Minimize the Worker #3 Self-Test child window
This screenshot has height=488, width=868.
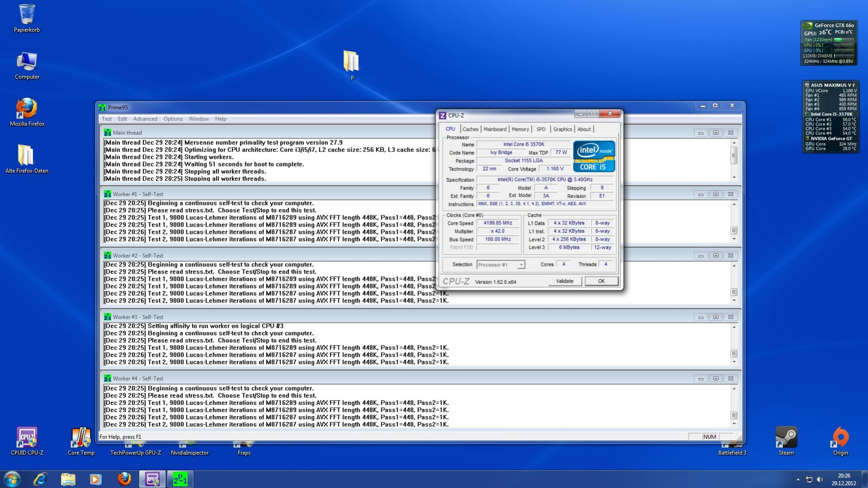[x=701, y=317]
